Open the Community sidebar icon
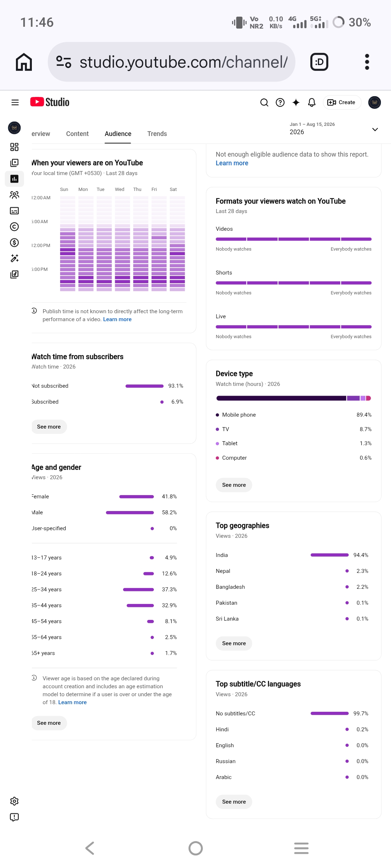Screen dimensions: 391x868 (x=14, y=195)
